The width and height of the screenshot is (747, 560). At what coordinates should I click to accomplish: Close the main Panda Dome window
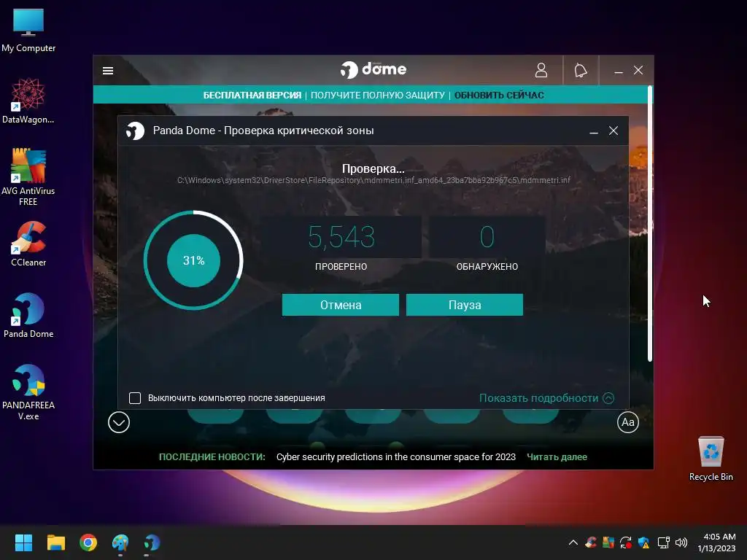(x=638, y=71)
